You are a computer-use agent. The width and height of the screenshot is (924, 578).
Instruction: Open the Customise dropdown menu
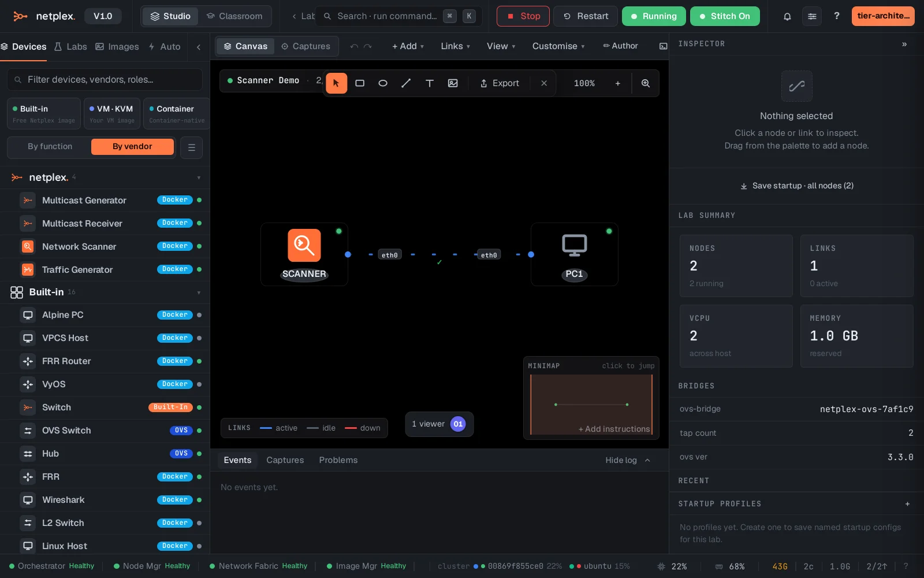click(558, 46)
